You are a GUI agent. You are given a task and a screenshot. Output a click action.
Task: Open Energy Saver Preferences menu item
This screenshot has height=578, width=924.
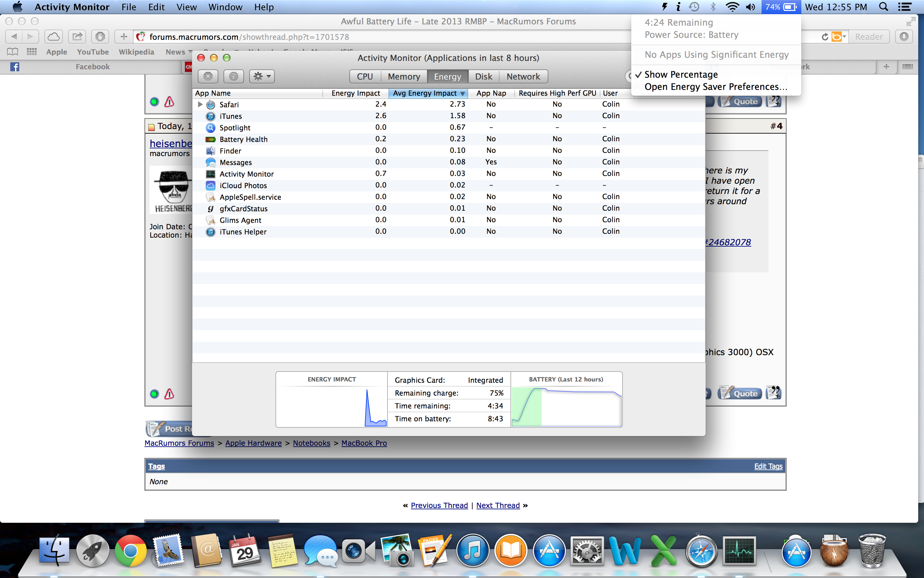[x=715, y=87]
